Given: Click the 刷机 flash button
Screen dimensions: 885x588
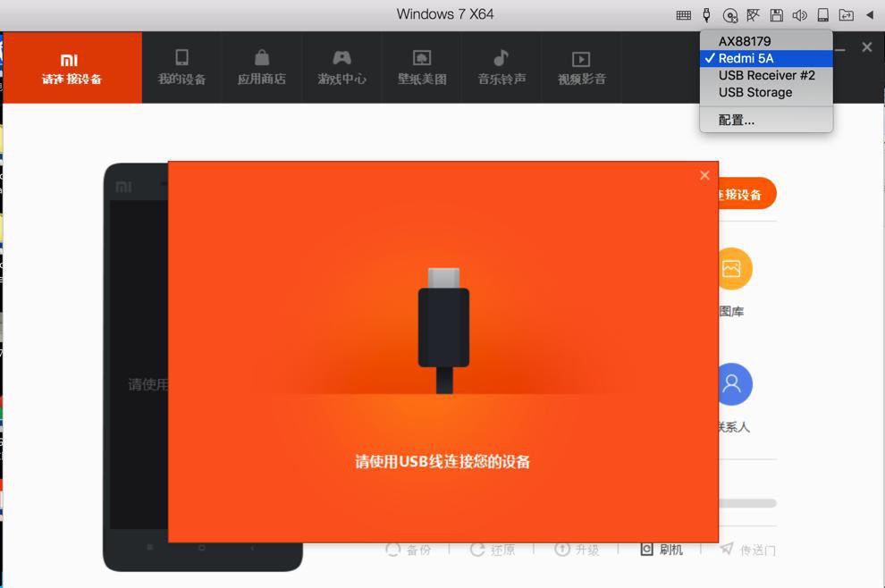Looking at the screenshot, I should pos(661,550).
